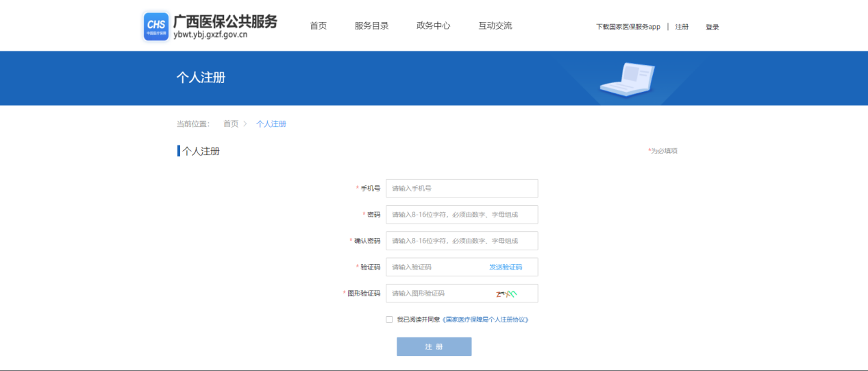Open 服务目录 navigation menu
This screenshot has width=868, height=371.
(x=371, y=26)
